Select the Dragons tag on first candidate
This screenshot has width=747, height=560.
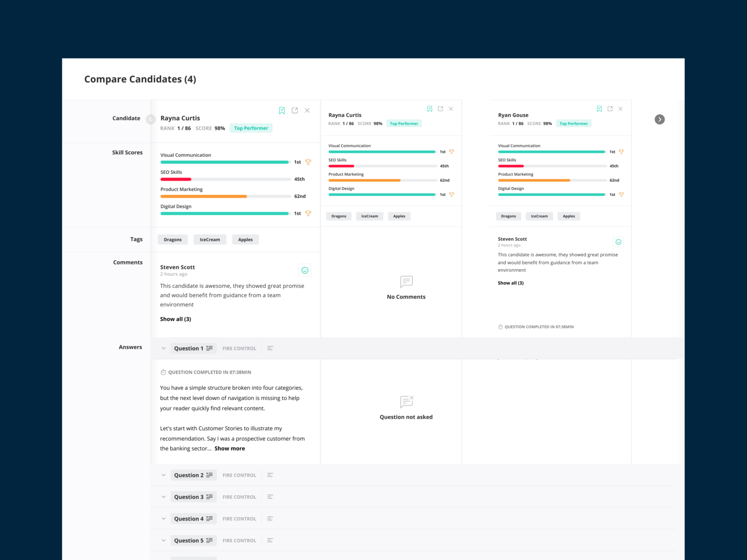coord(173,240)
